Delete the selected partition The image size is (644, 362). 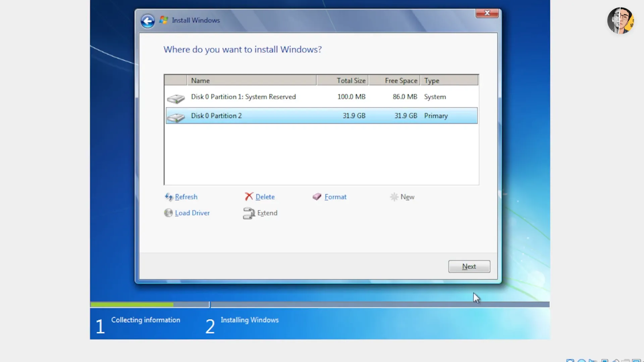[265, 197]
